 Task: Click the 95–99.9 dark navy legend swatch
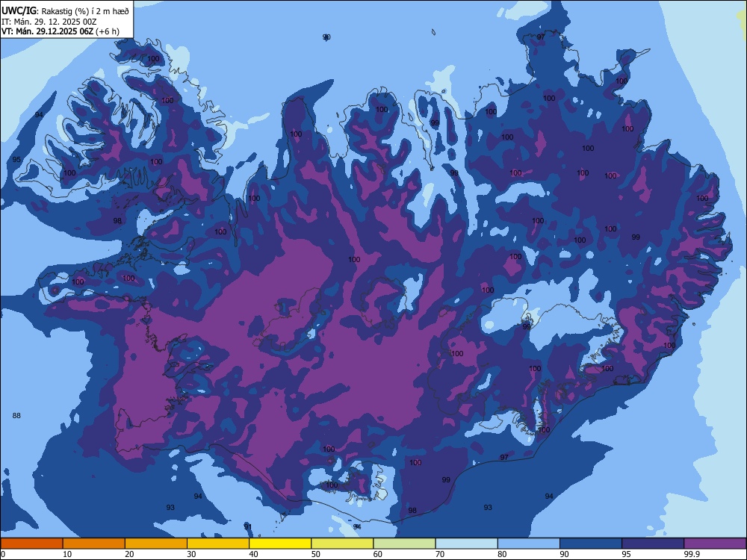[x=653, y=544]
